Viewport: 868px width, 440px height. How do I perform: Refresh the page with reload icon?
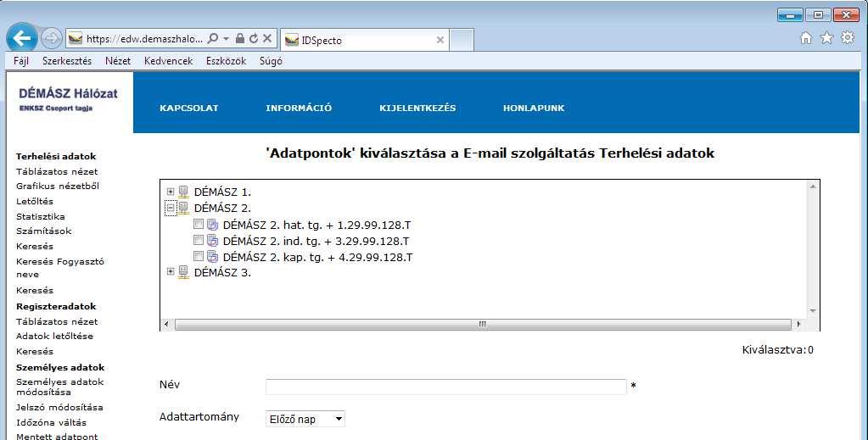coord(254,39)
